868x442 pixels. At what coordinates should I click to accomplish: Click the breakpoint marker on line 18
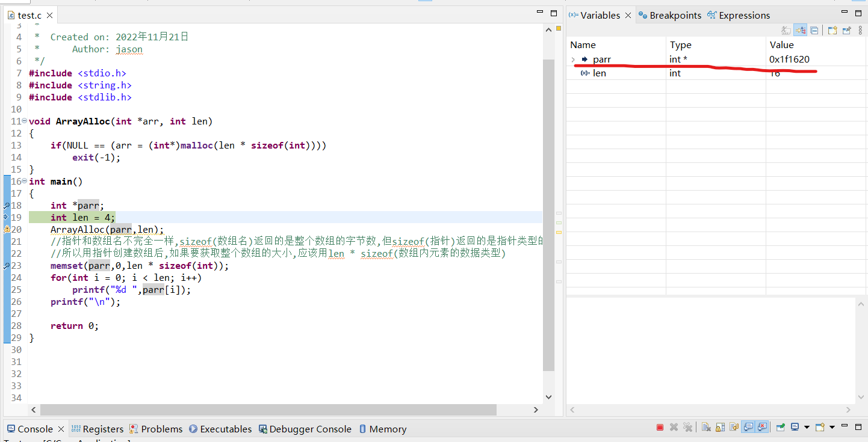point(7,206)
